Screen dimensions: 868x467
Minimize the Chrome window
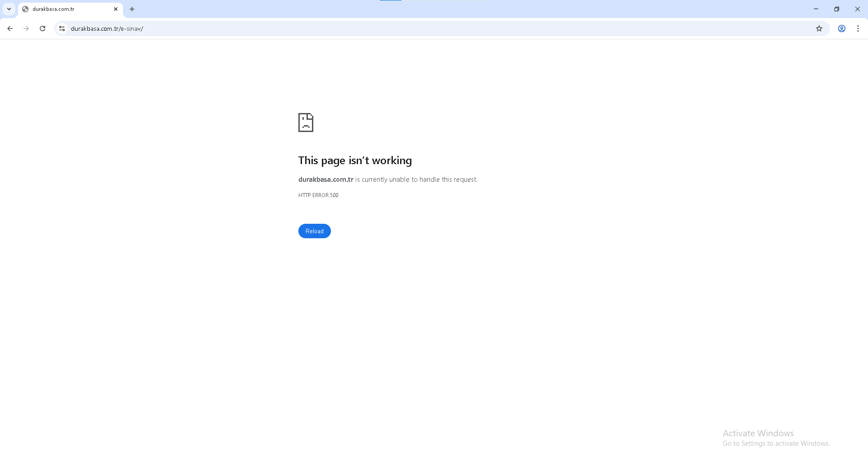pyautogui.click(x=816, y=9)
